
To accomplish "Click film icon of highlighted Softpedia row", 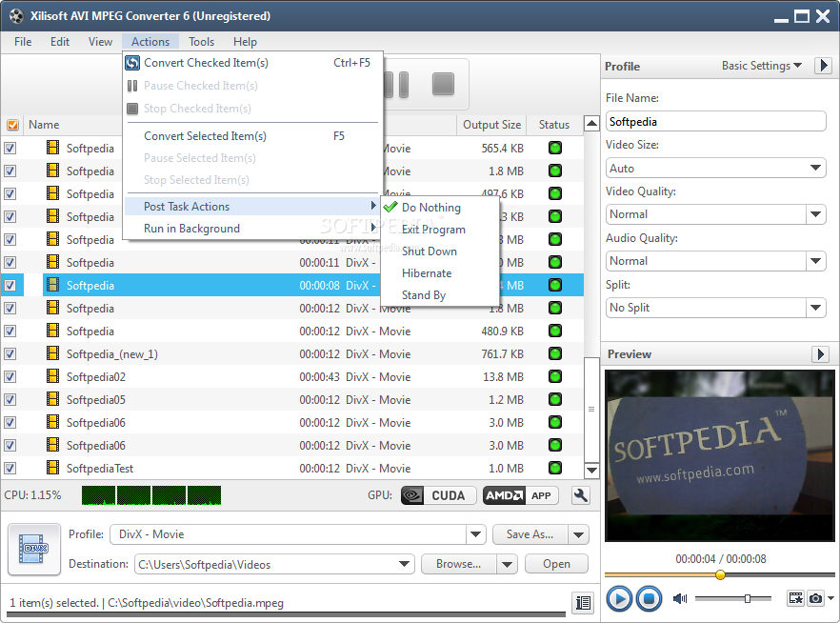I will [x=52, y=285].
